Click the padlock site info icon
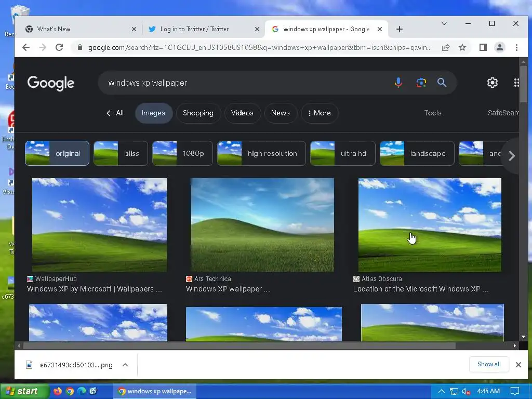The image size is (532, 399). [80, 47]
